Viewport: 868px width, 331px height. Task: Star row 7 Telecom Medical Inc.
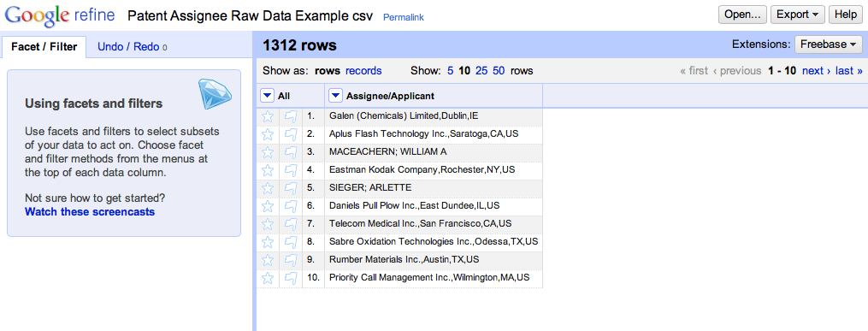268,224
